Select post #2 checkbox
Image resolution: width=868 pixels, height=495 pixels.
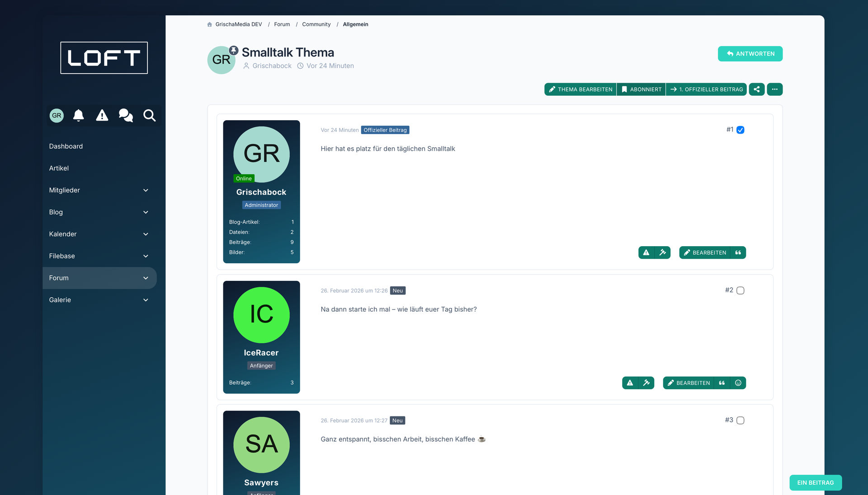point(741,290)
